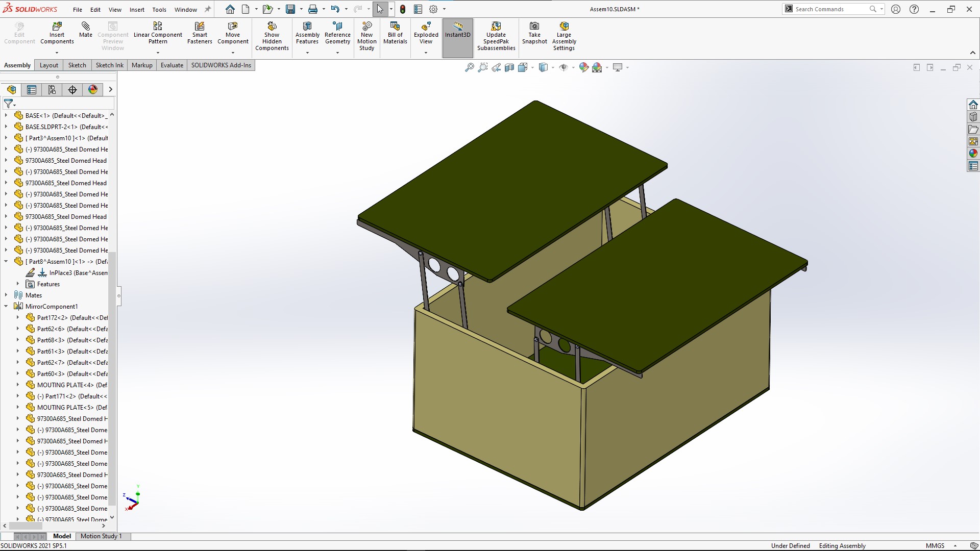Open the ConfigurationManager tab icon
This screenshot has height=551, width=980.
tap(52, 90)
